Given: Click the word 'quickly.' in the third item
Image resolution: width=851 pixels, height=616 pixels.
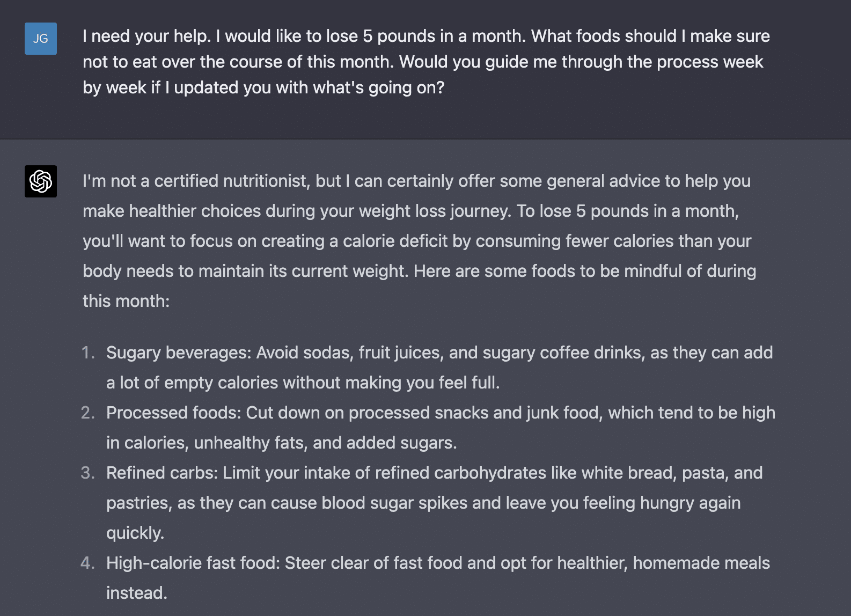Looking at the screenshot, I should pos(135,533).
